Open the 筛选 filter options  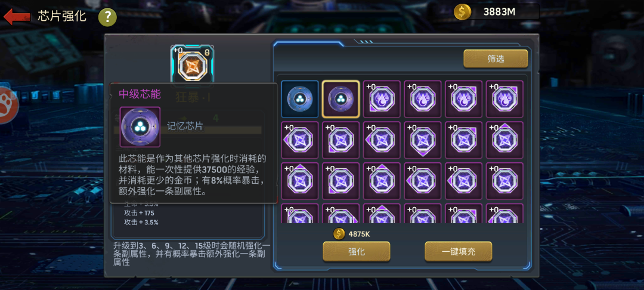coord(496,58)
